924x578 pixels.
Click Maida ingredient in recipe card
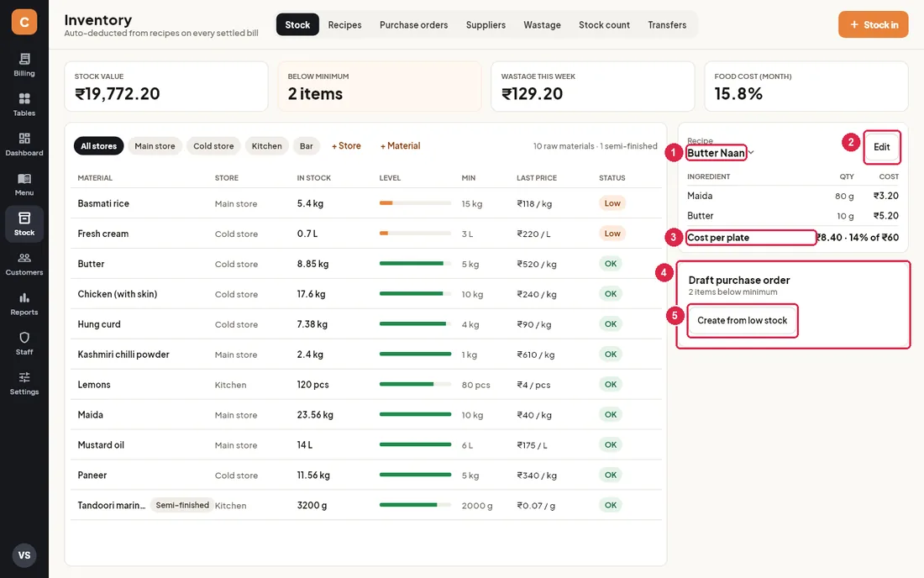[x=700, y=196]
